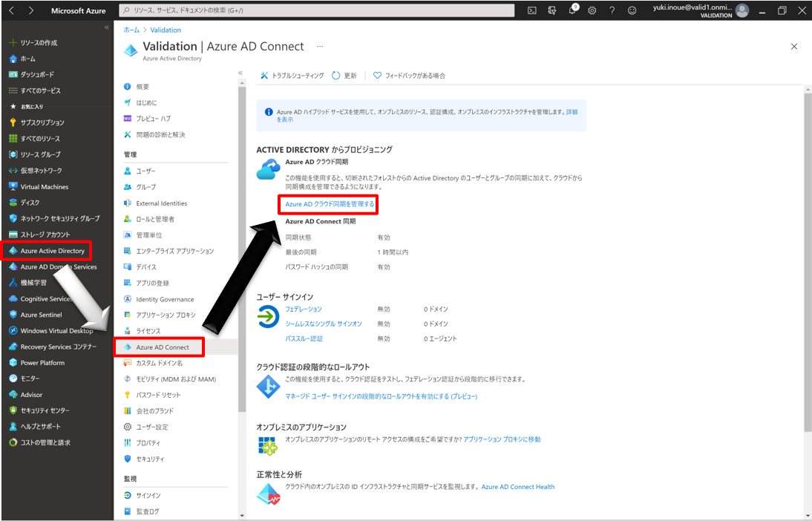The height and width of the screenshot is (521, 812).
Task: Click アプリケーション プロキシに移動 link
Action: [502, 439]
